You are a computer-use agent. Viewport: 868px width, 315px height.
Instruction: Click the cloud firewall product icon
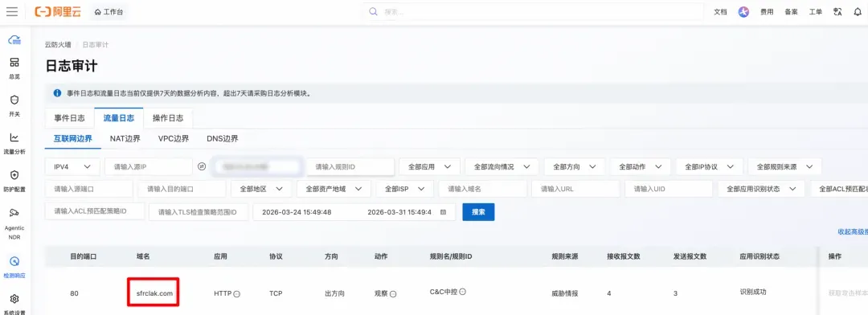click(15, 39)
